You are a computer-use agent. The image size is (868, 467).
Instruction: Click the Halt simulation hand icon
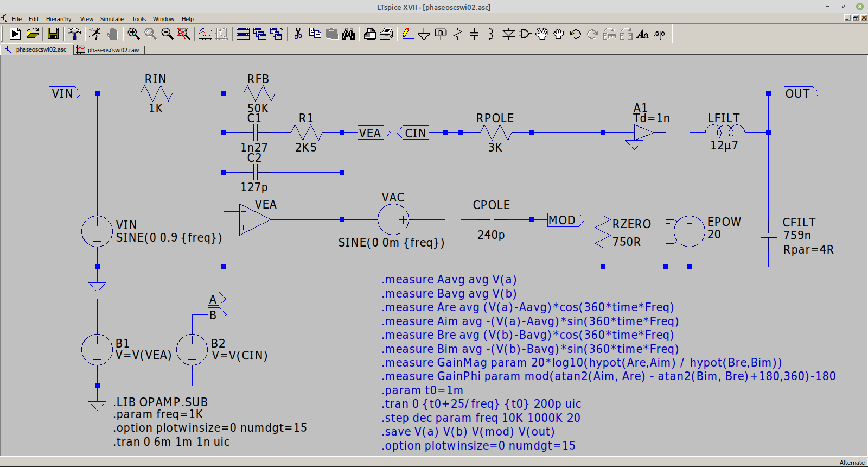(112, 34)
